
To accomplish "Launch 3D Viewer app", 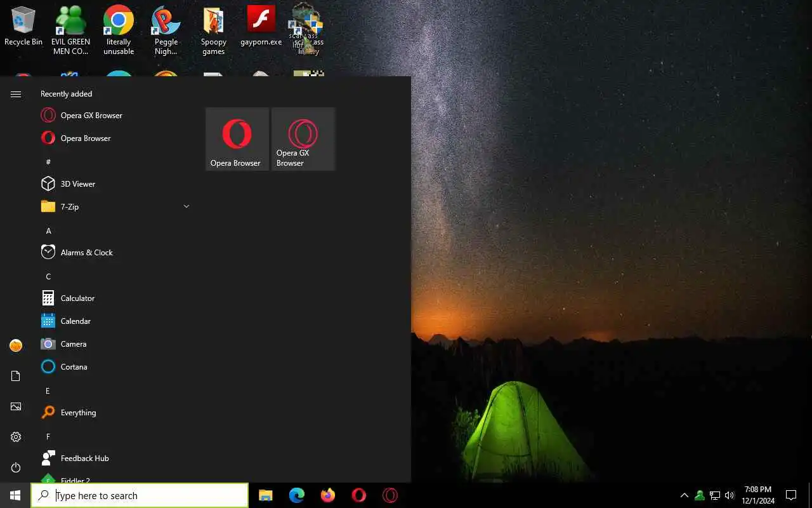I will [114, 184].
